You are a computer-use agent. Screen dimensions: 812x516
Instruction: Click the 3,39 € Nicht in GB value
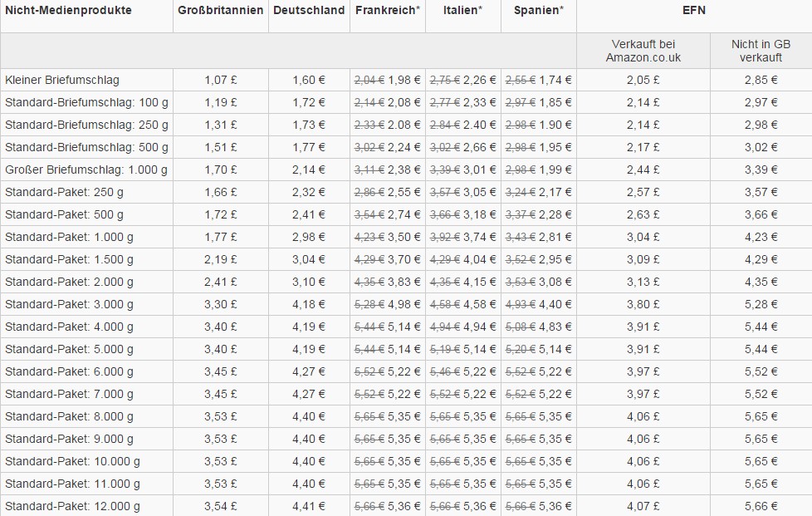(761, 170)
